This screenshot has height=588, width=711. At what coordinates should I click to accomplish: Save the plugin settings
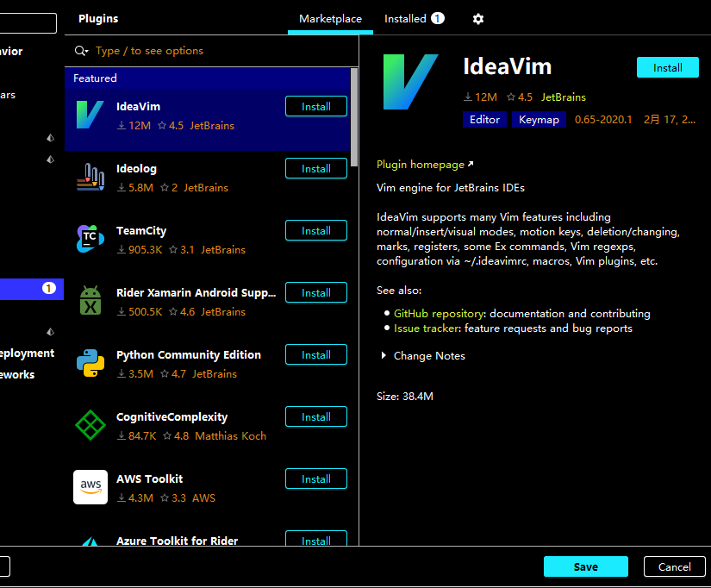pyautogui.click(x=586, y=566)
